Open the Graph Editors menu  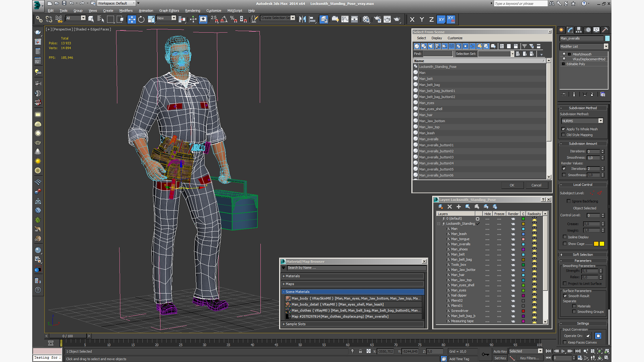click(169, 11)
